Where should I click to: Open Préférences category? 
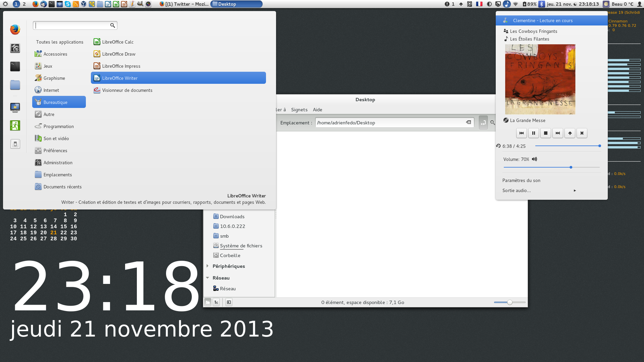pyautogui.click(x=59, y=150)
